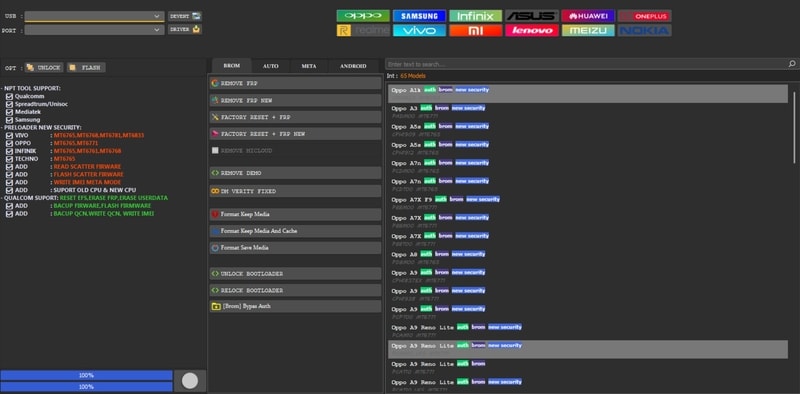Click the REMOVE FRP button
This screenshot has width=800, height=394.
click(x=295, y=83)
